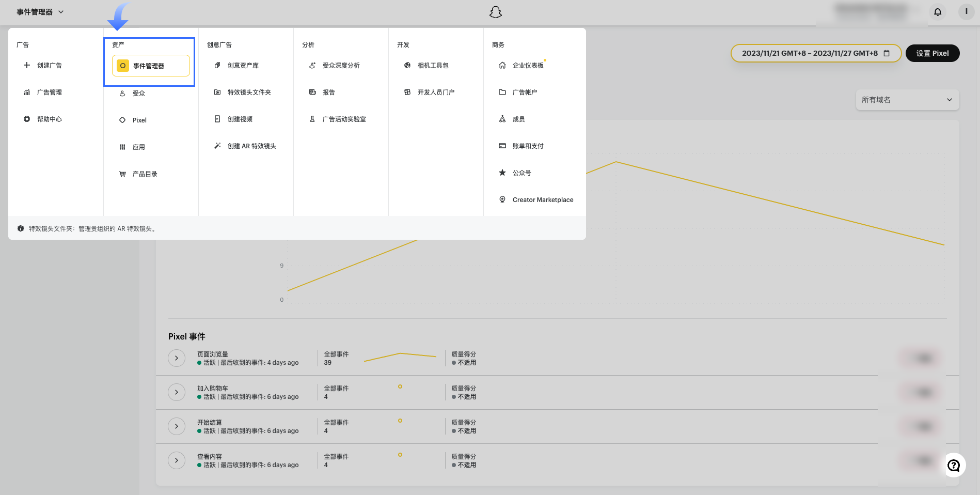Open the 事件管理器 top navigation dropdown
980x495 pixels.
tap(40, 12)
